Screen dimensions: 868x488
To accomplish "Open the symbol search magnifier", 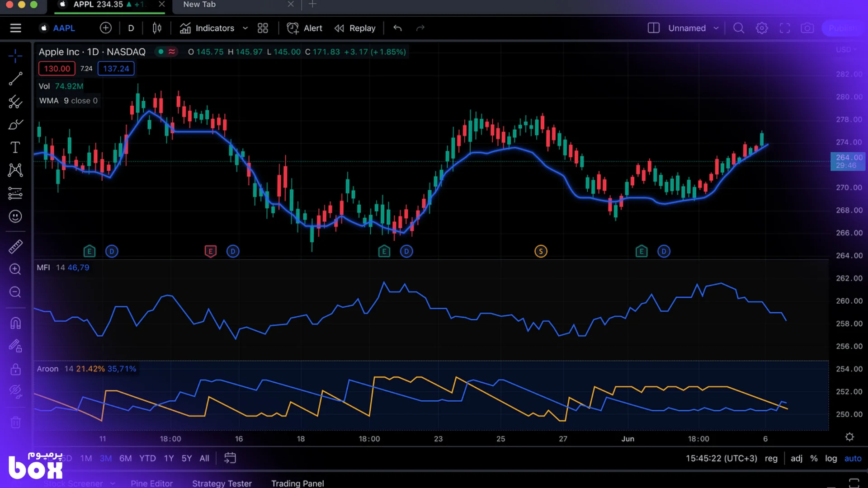I will pyautogui.click(x=739, y=28).
